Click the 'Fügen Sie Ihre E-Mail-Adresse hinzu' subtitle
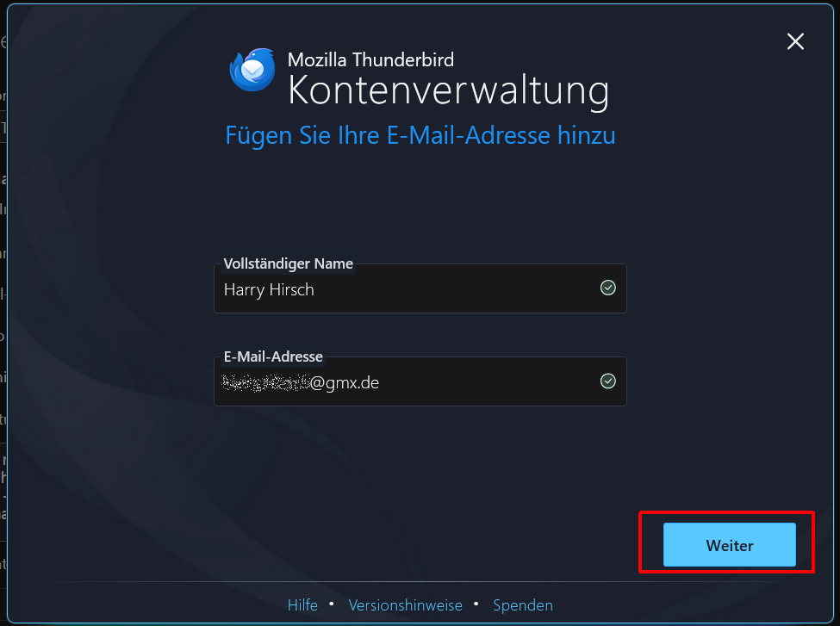 (420, 135)
